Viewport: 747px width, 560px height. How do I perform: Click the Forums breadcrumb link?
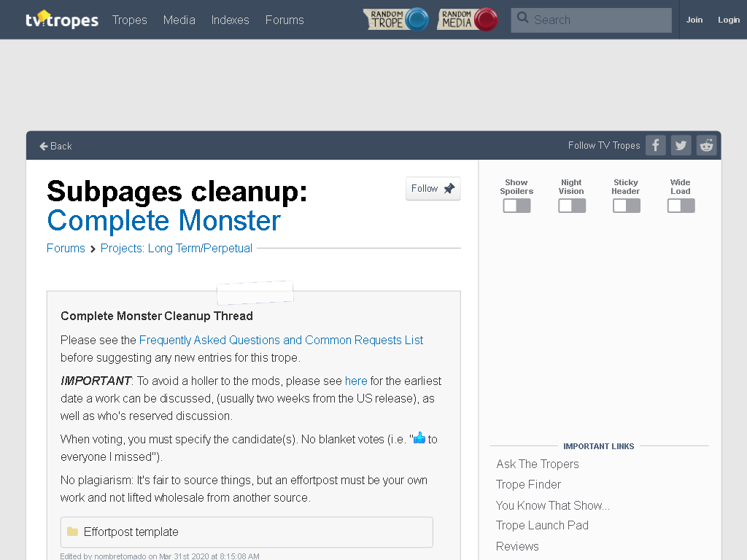[66, 249]
